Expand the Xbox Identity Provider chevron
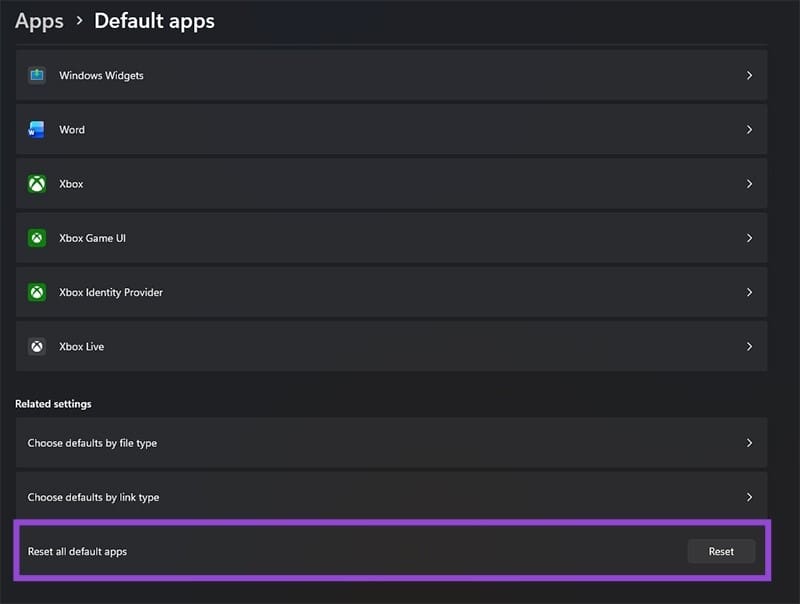The image size is (800, 604). (749, 292)
